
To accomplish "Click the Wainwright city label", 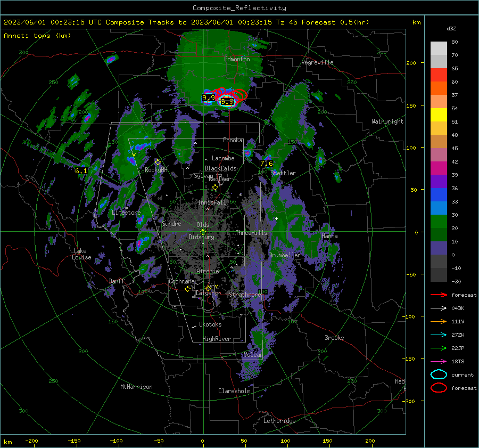I will click(x=387, y=121).
